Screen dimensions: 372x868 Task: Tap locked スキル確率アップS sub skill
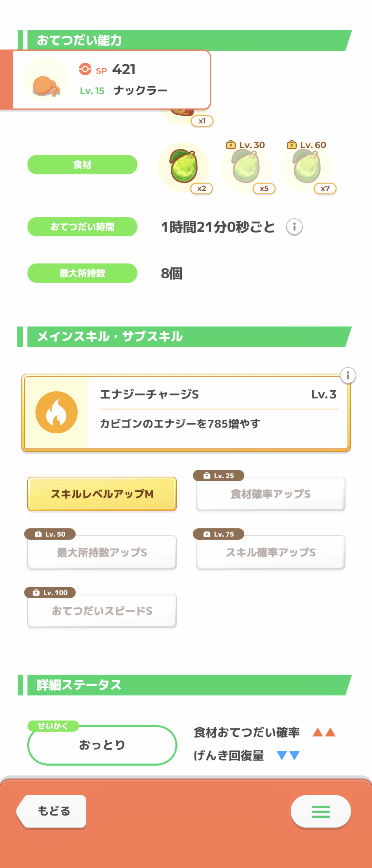[x=270, y=553]
